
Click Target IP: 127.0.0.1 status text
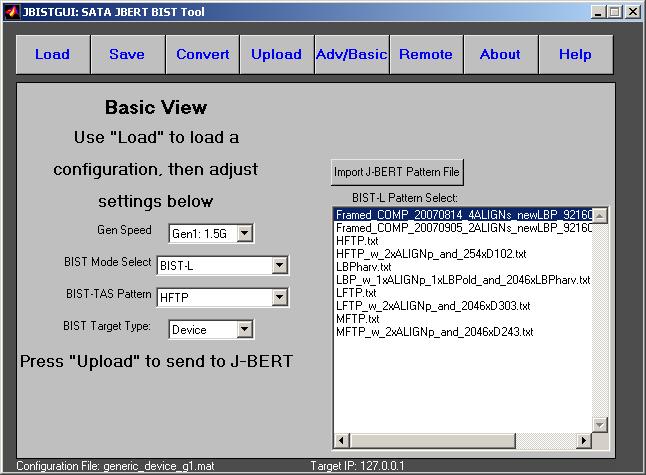(357, 466)
